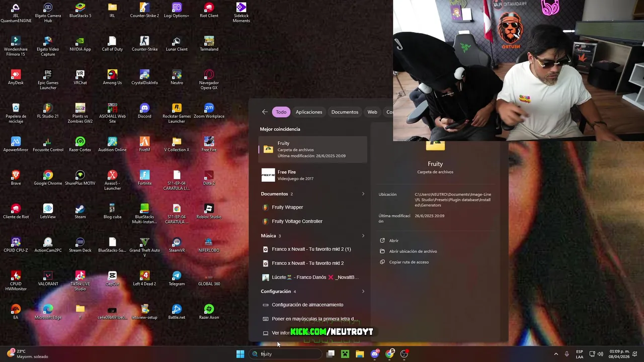Click Abrir ubicación de archivo
The width and height of the screenshot is (644, 362).
(x=413, y=251)
